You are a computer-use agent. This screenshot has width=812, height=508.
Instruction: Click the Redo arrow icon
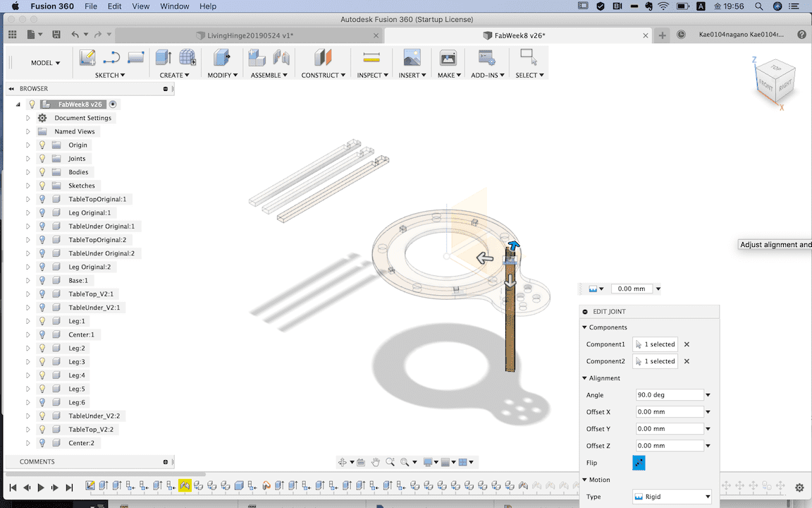click(x=98, y=35)
